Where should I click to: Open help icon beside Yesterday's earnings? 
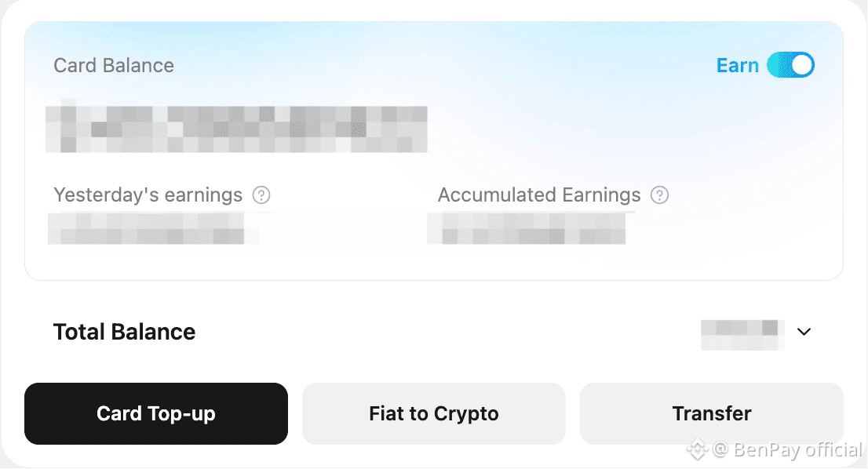tap(261, 195)
